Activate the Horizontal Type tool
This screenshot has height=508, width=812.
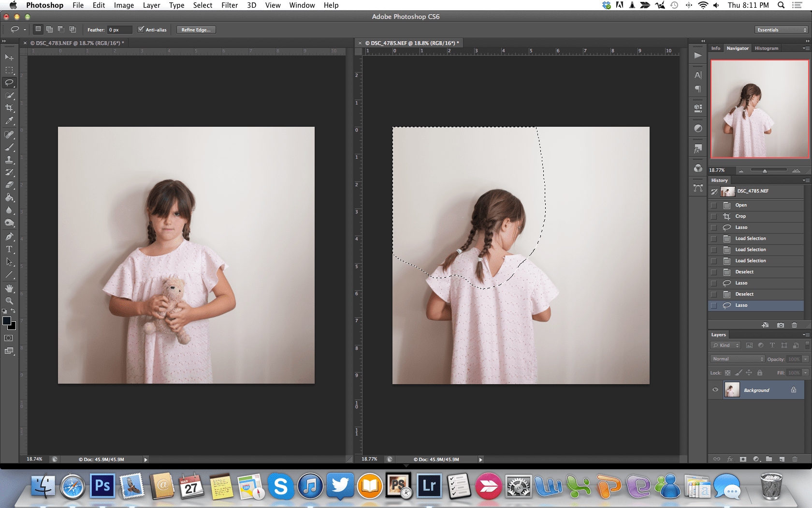(x=9, y=249)
